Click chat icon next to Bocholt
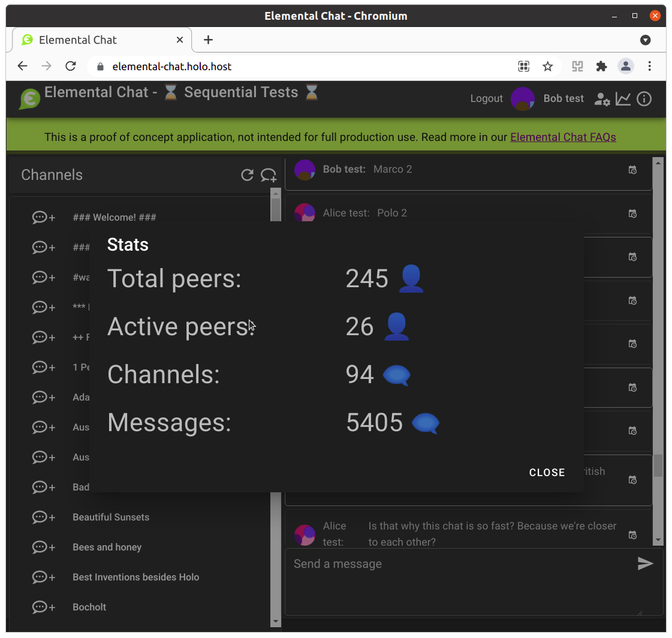 (x=44, y=607)
